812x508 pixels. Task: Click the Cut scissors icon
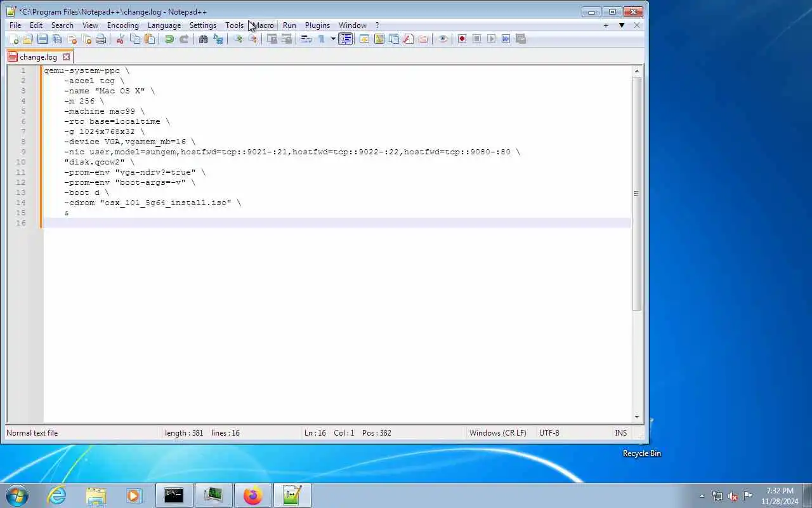pos(120,39)
